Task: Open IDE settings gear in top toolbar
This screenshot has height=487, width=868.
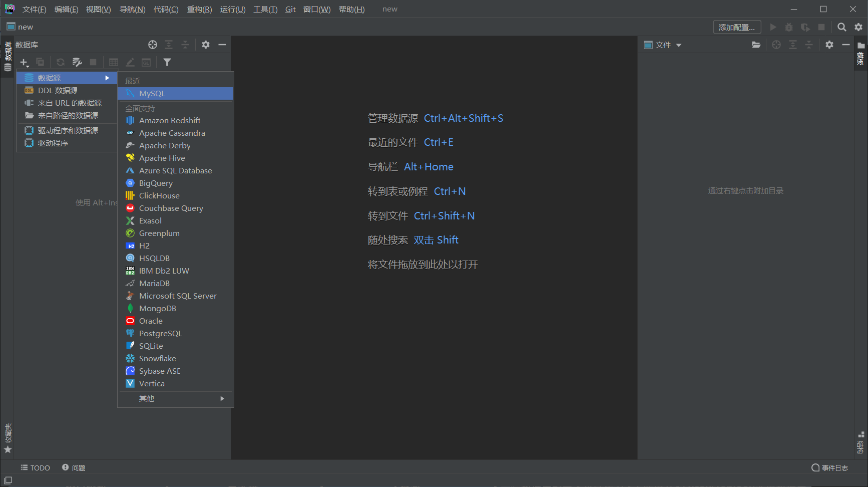Action: coord(858,27)
